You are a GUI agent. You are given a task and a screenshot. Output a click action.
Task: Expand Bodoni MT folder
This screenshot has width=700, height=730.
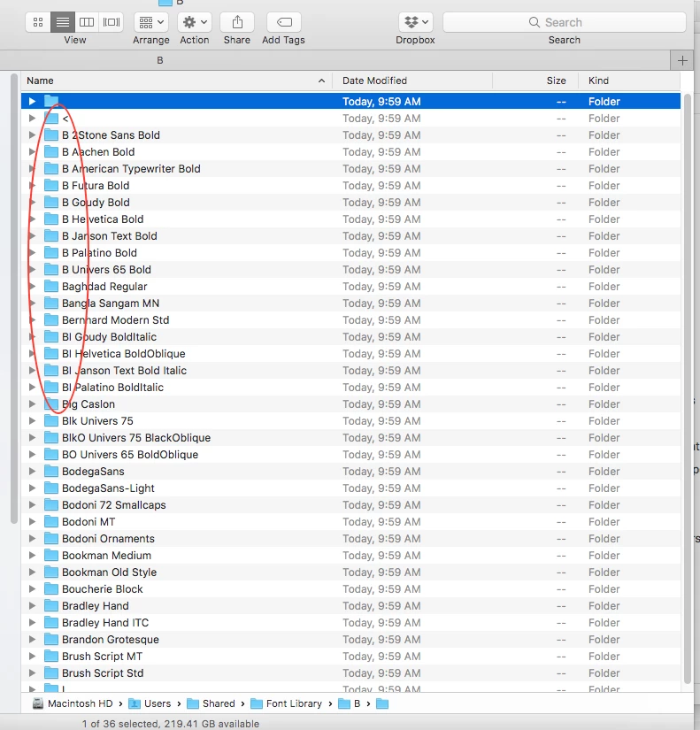32,521
